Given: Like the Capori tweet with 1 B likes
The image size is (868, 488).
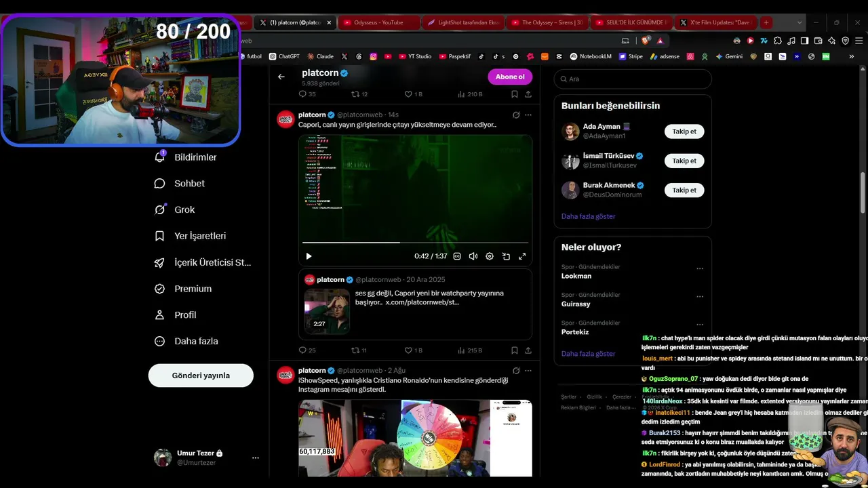Looking at the screenshot, I should click(413, 350).
